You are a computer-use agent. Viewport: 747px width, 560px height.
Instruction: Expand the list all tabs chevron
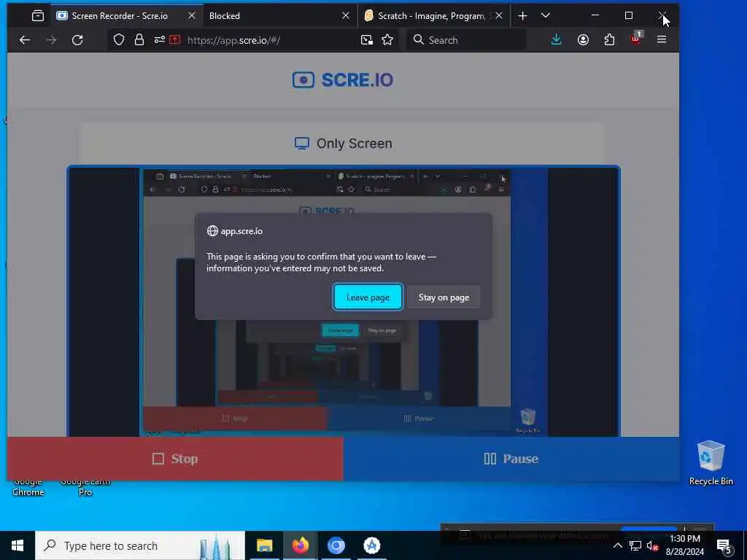tap(546, 16)
